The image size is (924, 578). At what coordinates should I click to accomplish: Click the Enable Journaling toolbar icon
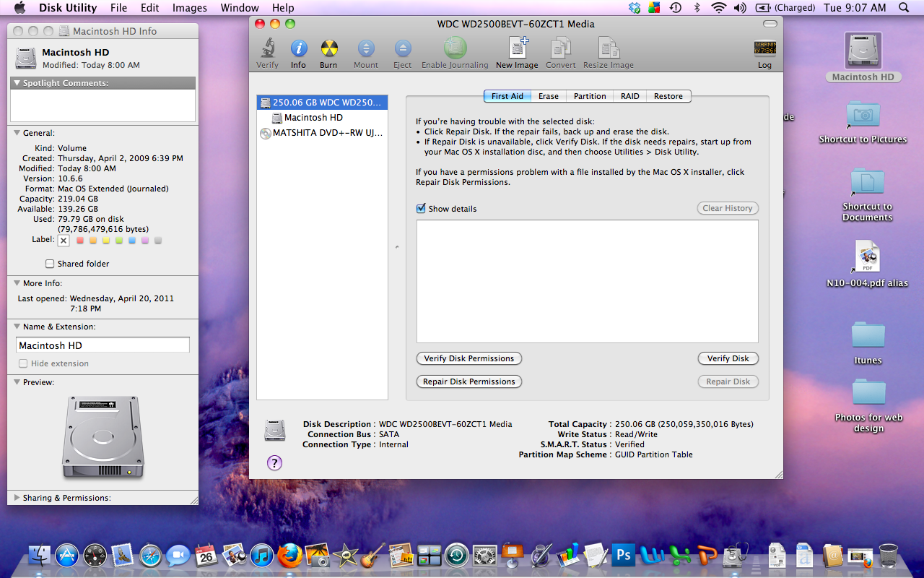tap(455, 48)
